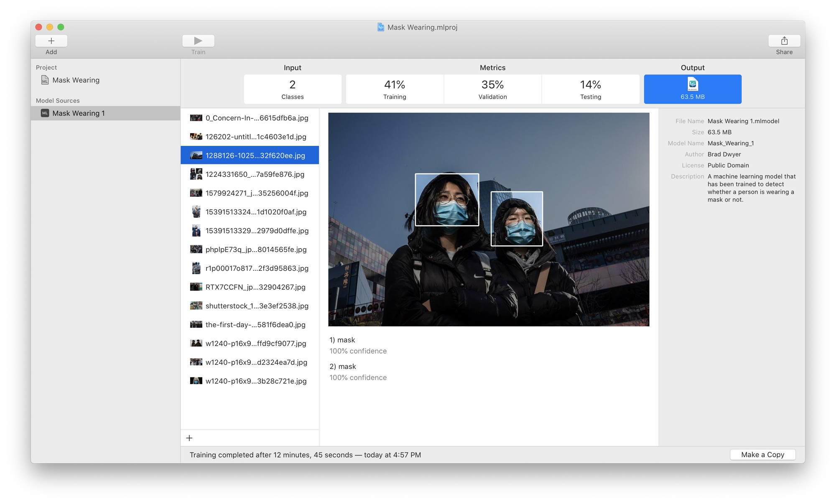Click the ML icon beside Mask Wearing 1
This screenshot has height=504, width=836.
tap(45, 113)
